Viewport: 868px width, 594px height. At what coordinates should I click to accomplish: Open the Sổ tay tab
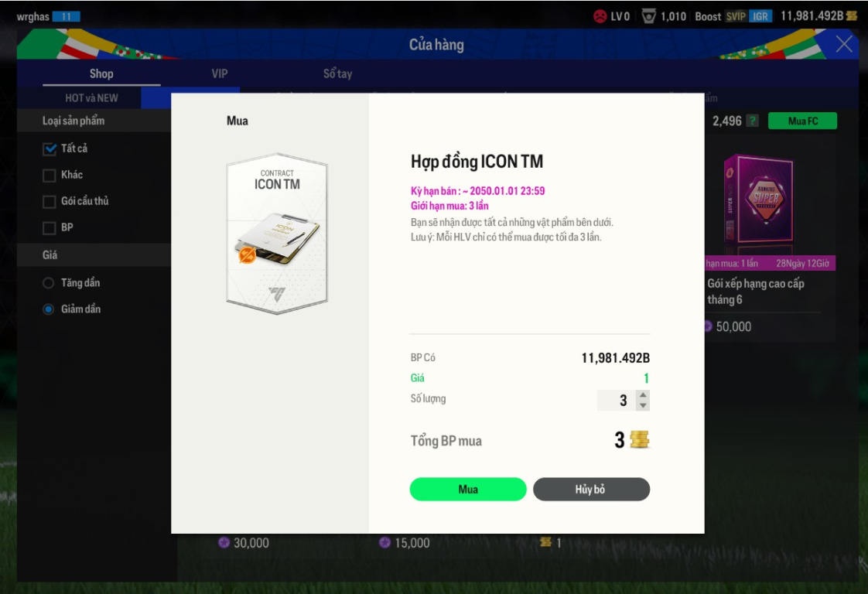[337, 73]
